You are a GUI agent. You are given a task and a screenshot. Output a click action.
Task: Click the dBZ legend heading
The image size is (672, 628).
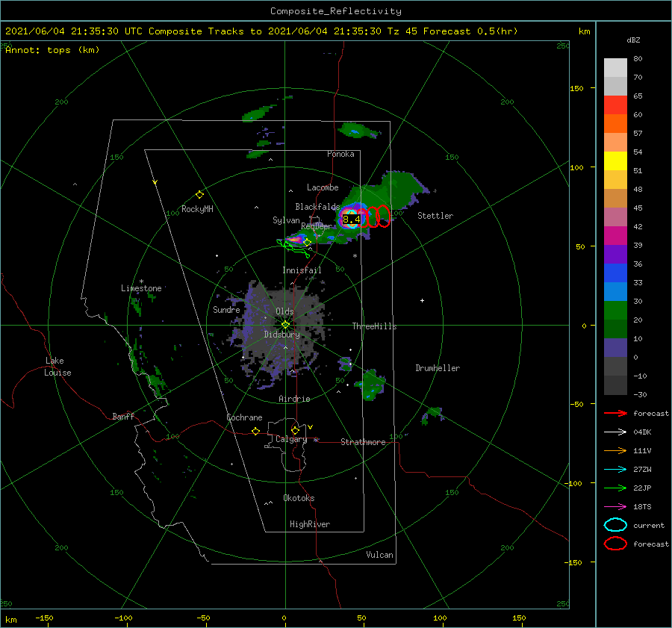pyautogui.click(x=633, y=40)
